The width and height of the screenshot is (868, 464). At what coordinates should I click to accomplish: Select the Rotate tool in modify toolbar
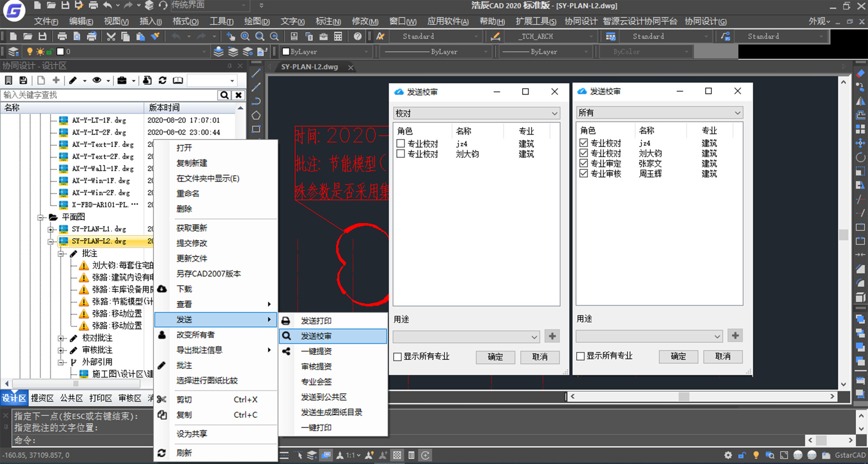tap(860, 157)
